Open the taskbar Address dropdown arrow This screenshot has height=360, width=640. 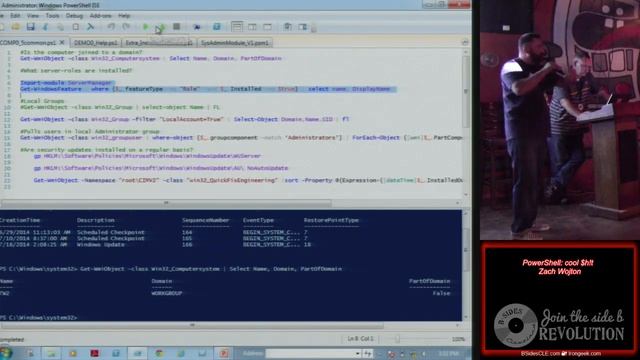(358, 353)
